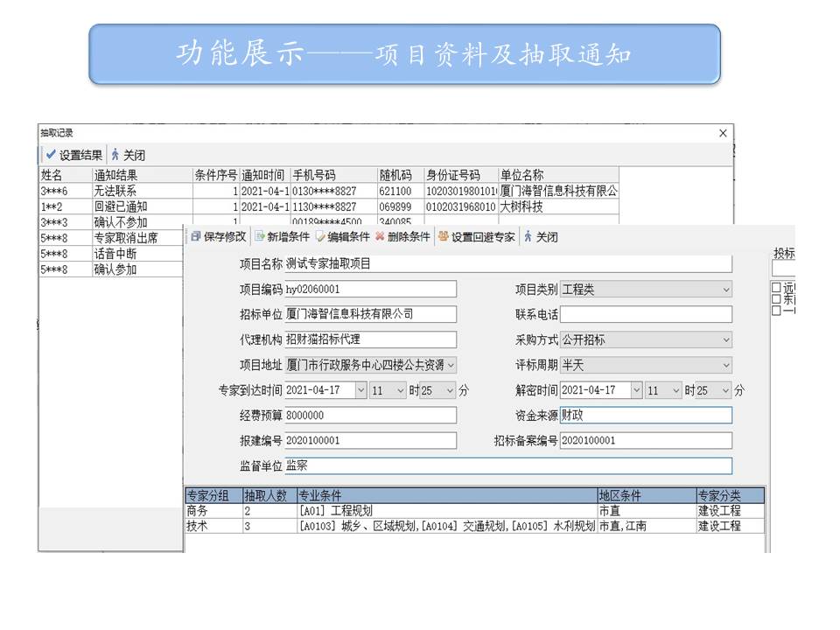
Task: Click 删除条件 button text
Action: point(409,237)
